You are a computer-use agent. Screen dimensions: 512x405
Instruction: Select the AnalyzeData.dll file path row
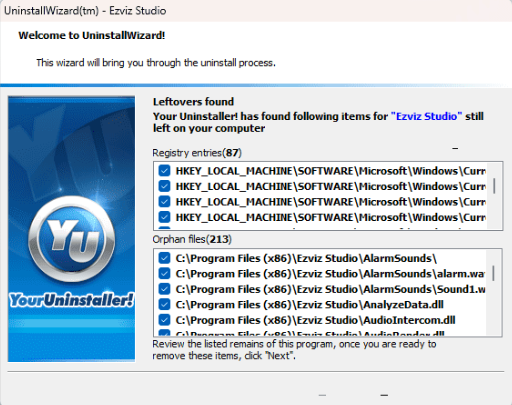click(x=309, y=305)
